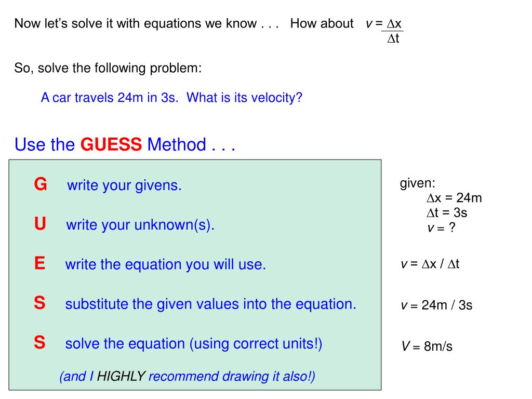Click the car problem statement in blue
The image size is (532, 399).
(x=171, y=98)
